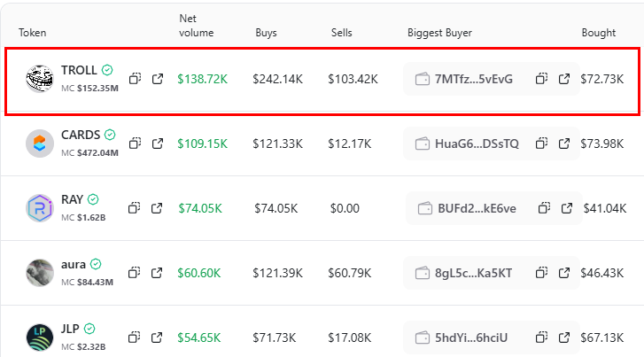The width and height of the screenshot is (644, 357).
Task: Copy the CARDS token address
Action: pos(136,144)
